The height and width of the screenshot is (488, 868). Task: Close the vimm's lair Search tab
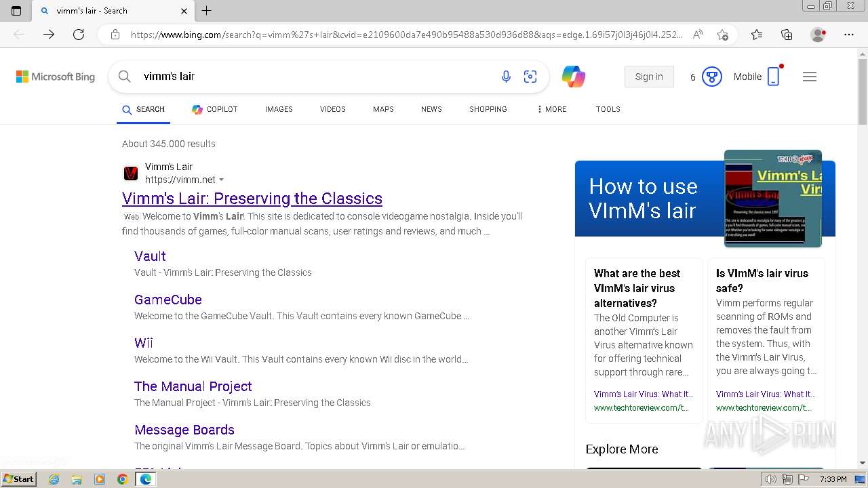pos(184,11)
